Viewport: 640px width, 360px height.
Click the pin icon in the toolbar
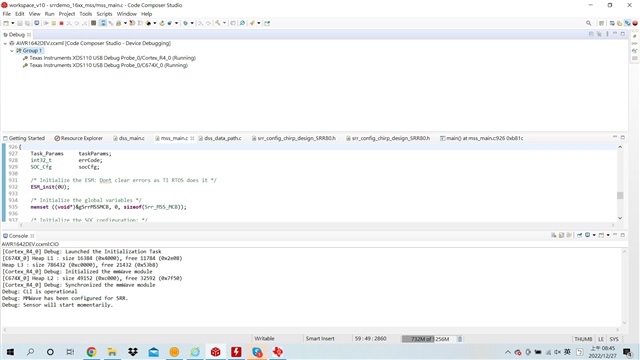(x=252, y=23)
